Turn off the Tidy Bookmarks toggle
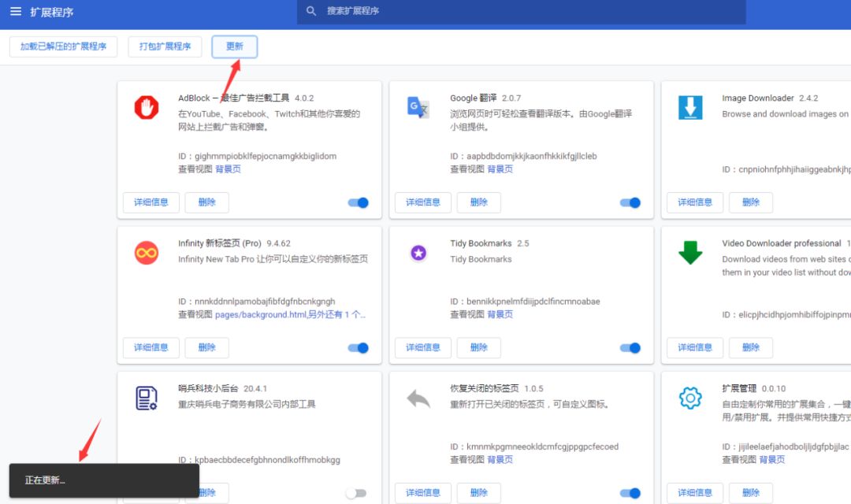851x504 pixels. click(630, 348)
